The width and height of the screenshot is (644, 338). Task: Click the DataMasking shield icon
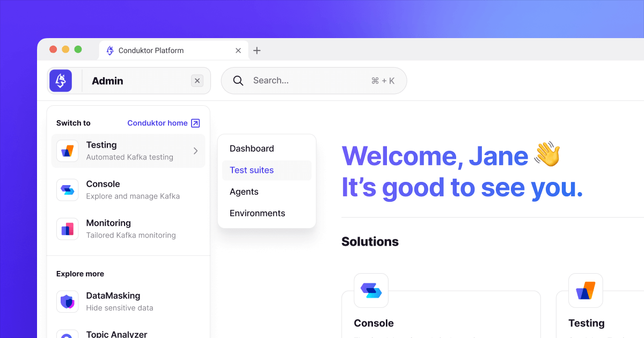68,302
